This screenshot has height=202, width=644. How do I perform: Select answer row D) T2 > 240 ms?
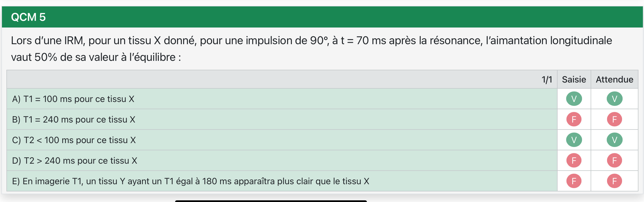click(x=75, y=161)
